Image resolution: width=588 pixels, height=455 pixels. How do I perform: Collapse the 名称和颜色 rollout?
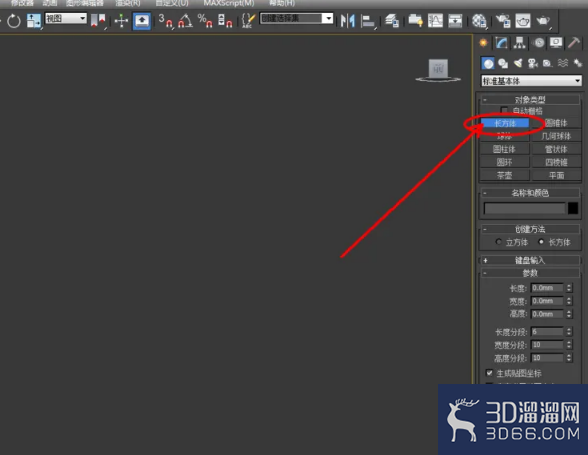tap(530, 193)
